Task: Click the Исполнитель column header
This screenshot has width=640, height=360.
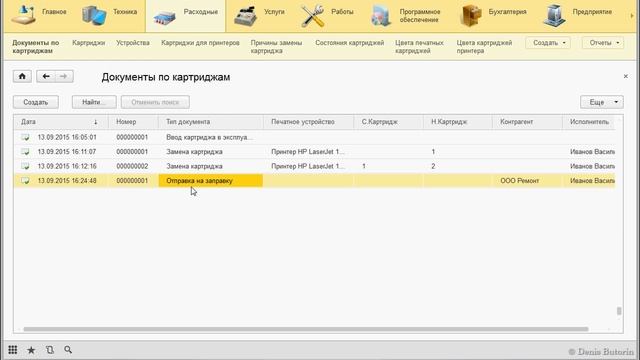Action: [x=589, y=122]
